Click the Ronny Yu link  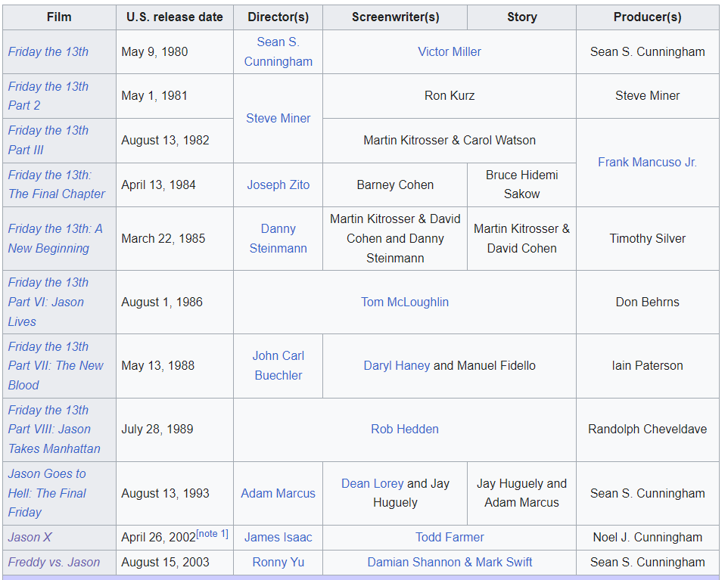(278, 563)
